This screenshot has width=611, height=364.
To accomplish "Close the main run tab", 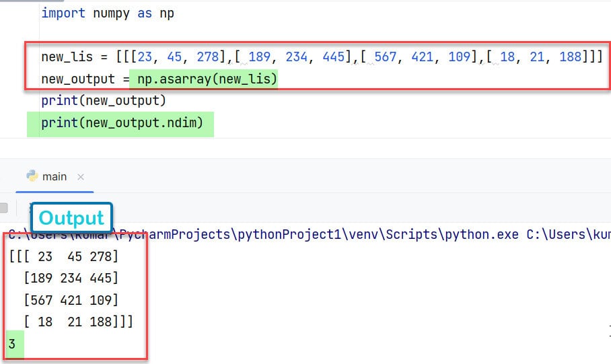I will click(x=81, y=177).
